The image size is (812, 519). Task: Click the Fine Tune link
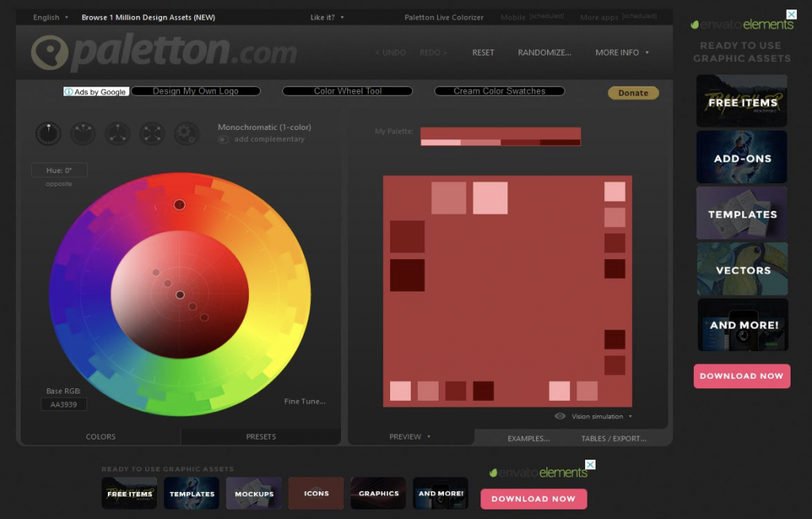click(x=304, y=401)
